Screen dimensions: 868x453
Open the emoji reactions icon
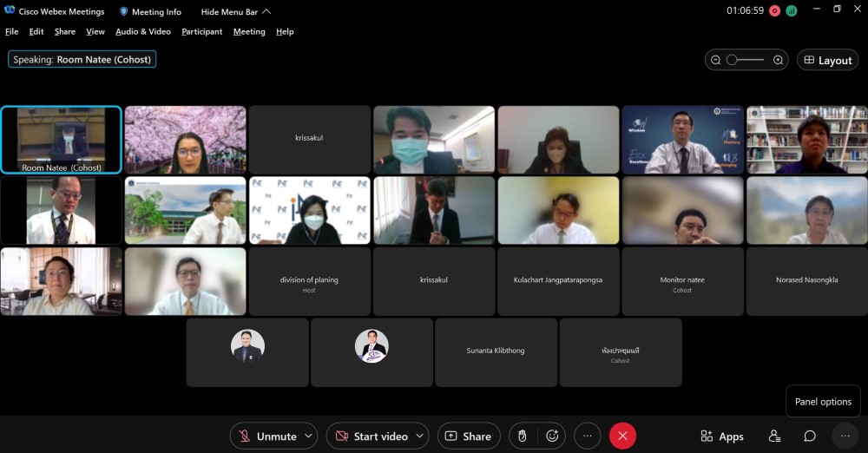tap(552, 437)
